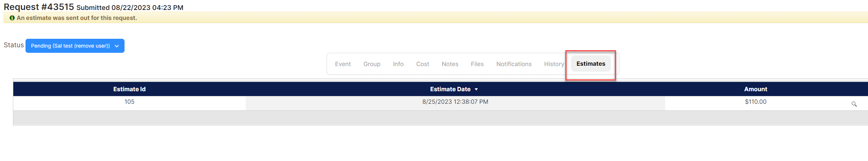This screenshot has width=868, height=161.
Task: Go to the Cost tab
Action: pyautogui.click(x=422, y=64)
